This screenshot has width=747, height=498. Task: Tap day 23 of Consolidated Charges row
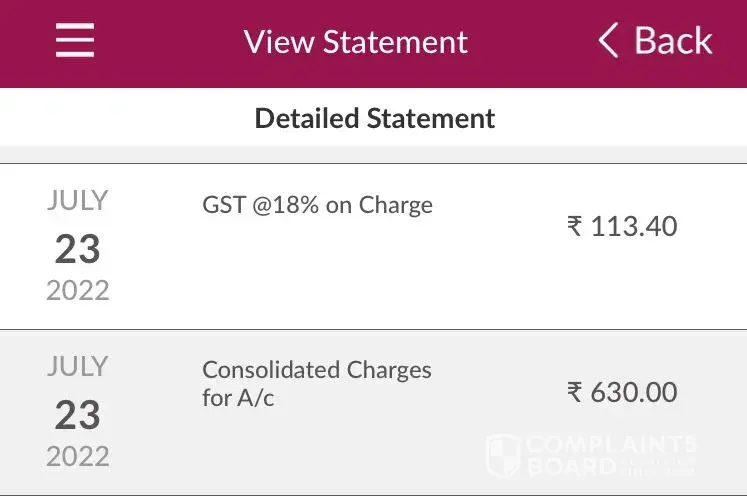(x=77, y=414)
